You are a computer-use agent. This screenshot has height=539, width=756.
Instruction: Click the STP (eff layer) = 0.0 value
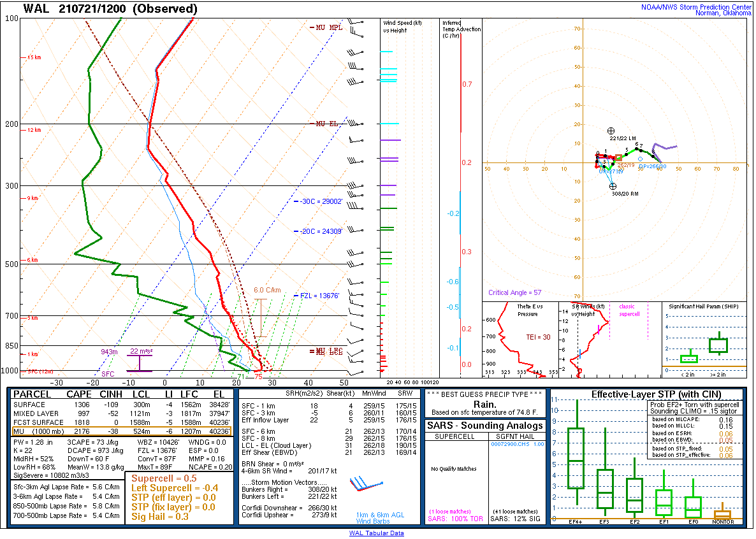pyautogui.click(x=173, y=498)
